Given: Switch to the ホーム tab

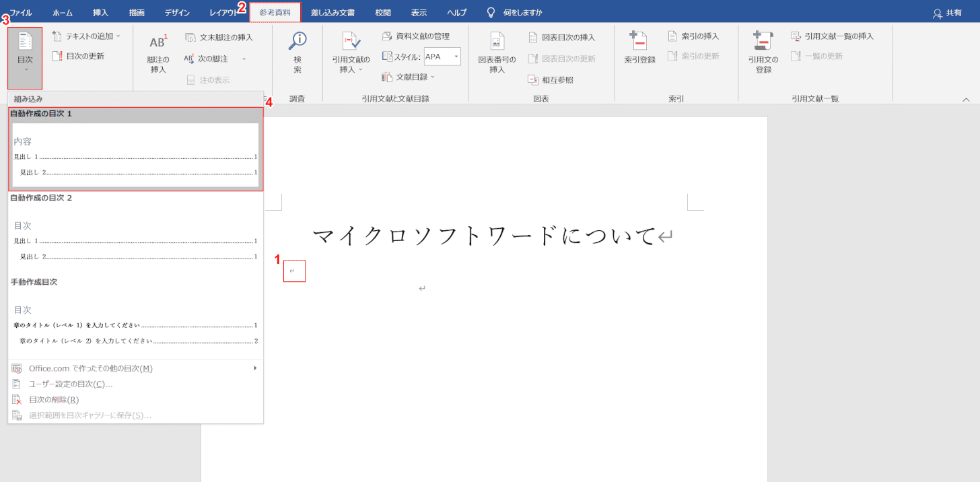Looking at the screenshot, I should click(63, 13).
